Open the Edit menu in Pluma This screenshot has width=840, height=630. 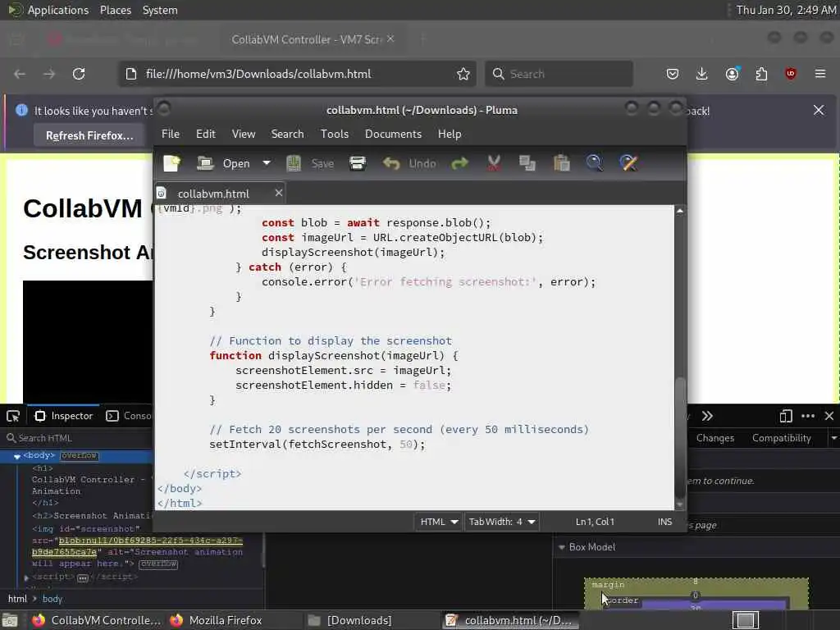(206, 134)
